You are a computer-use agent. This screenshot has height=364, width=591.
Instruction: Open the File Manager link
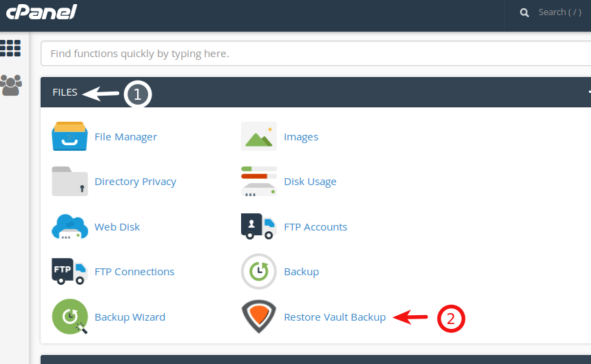click(125, 137)
